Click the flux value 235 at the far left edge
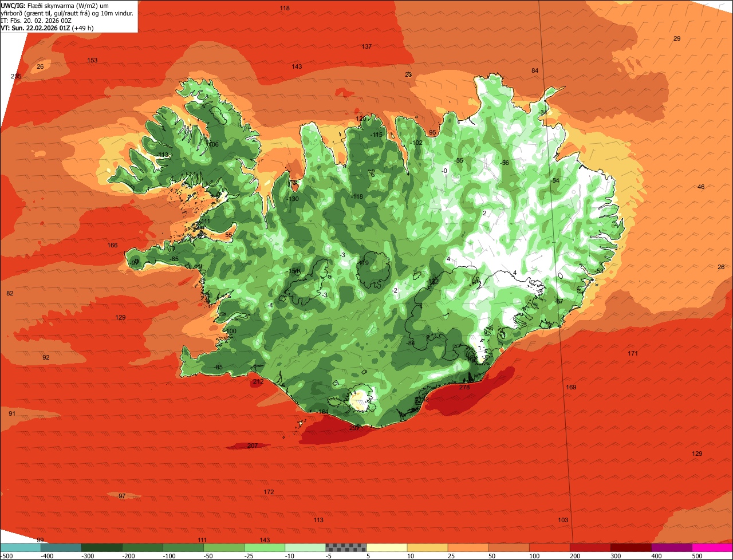This screenshot has width=733, height=560. click(x=16, y=77)
